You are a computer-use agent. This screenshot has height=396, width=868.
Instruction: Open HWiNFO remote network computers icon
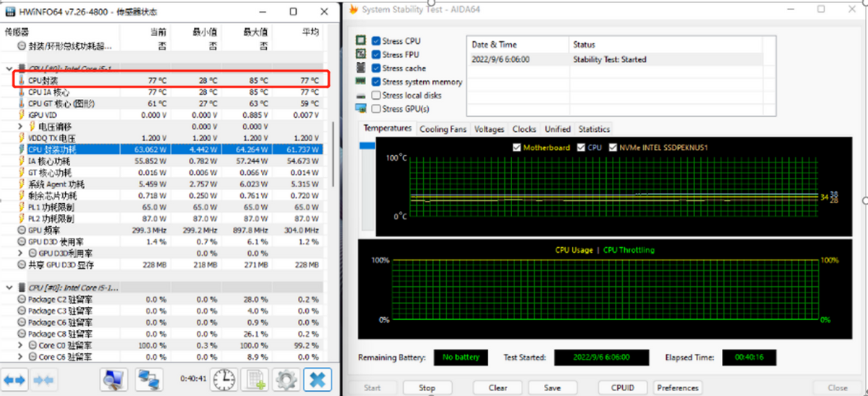(x=149, y=379)
